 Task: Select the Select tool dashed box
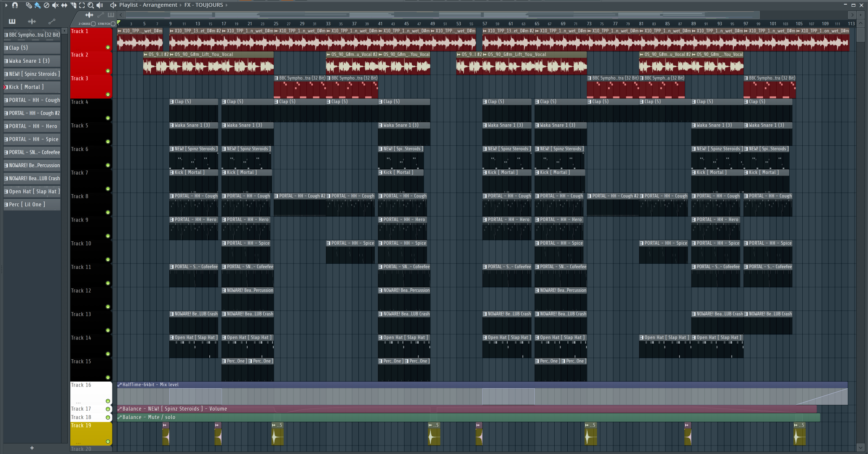click(x=82, y=5)
